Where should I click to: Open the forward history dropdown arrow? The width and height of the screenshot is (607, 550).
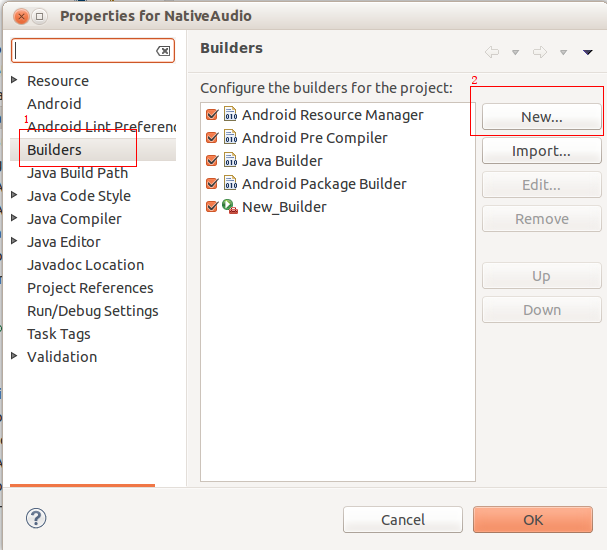(x=564, y=52)
